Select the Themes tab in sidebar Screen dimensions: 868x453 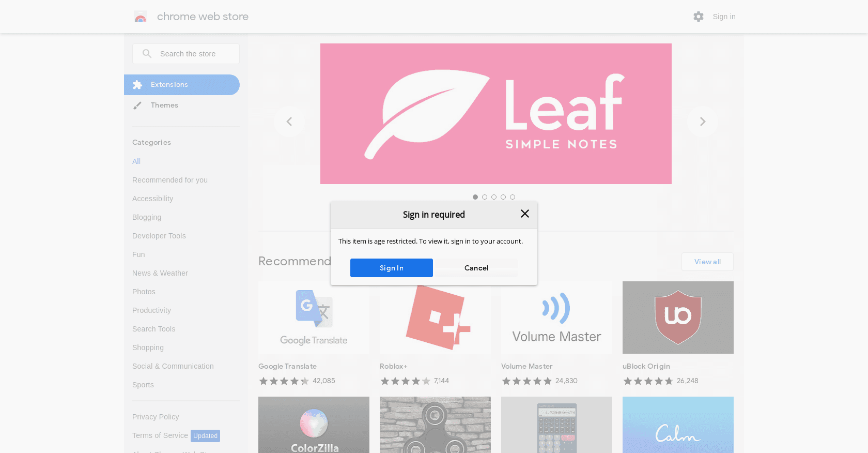point(182,105)
